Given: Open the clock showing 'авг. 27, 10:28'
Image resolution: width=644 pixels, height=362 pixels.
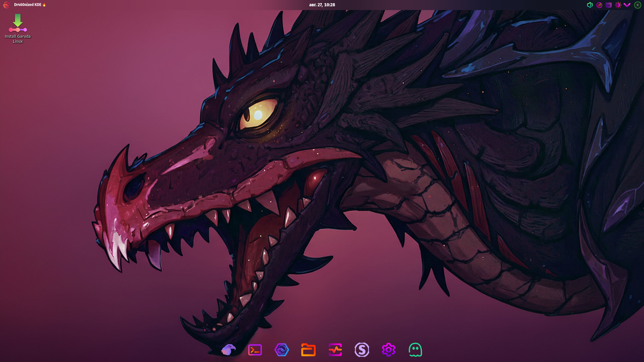Looking at the screenshot, I should click(x=322, y=5).
